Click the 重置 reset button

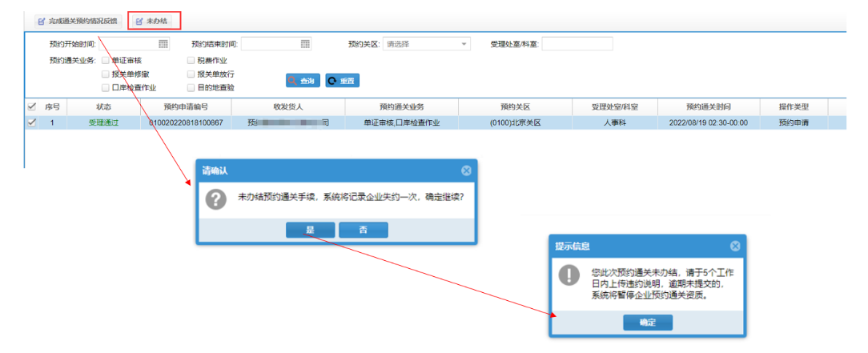pyautogui.click(x=342, y=81)
